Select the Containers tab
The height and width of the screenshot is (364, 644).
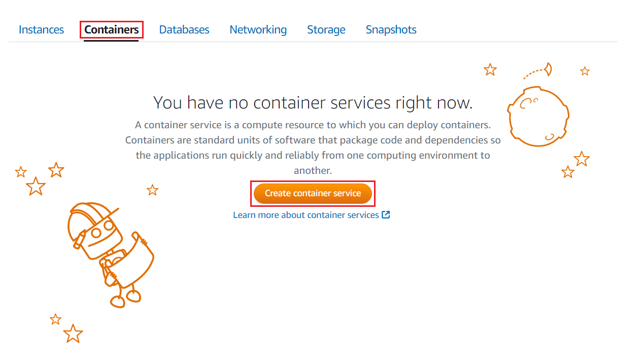tap(112, 29)
